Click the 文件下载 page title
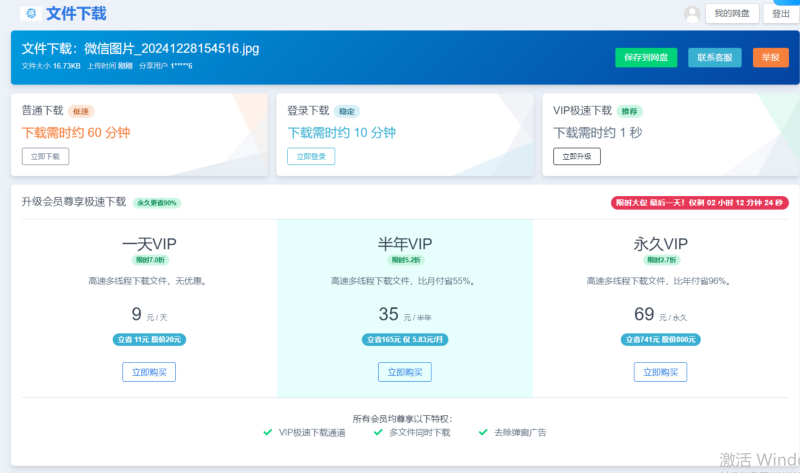This screenshot has width=800, height=473. pyautogui.click(x=76, y=14)
